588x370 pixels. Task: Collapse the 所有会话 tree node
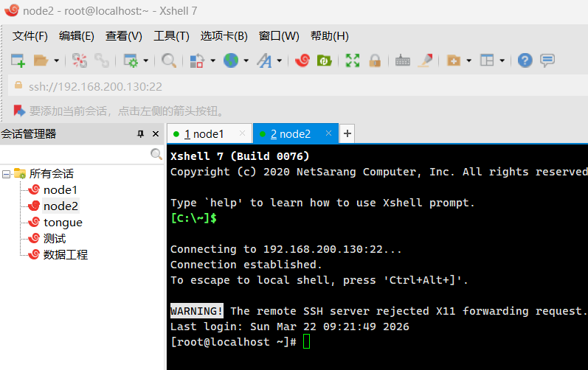pos(6,174)
